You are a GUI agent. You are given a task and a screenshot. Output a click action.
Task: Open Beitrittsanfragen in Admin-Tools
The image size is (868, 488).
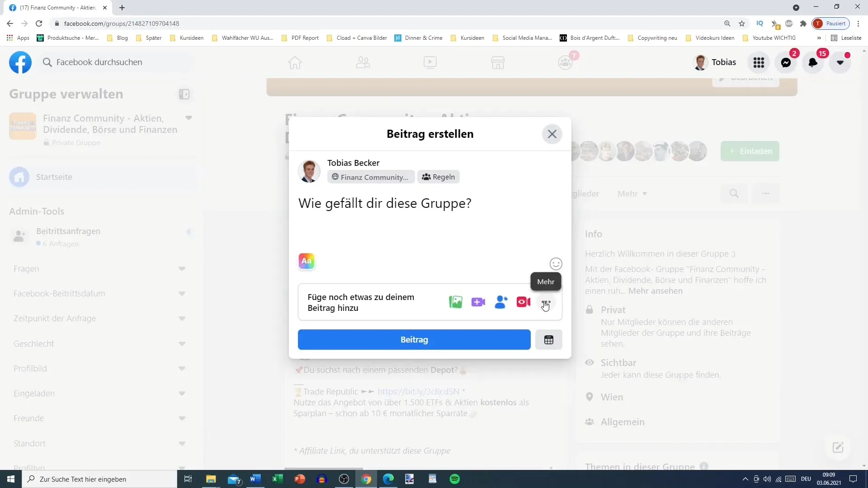(102, 237)
